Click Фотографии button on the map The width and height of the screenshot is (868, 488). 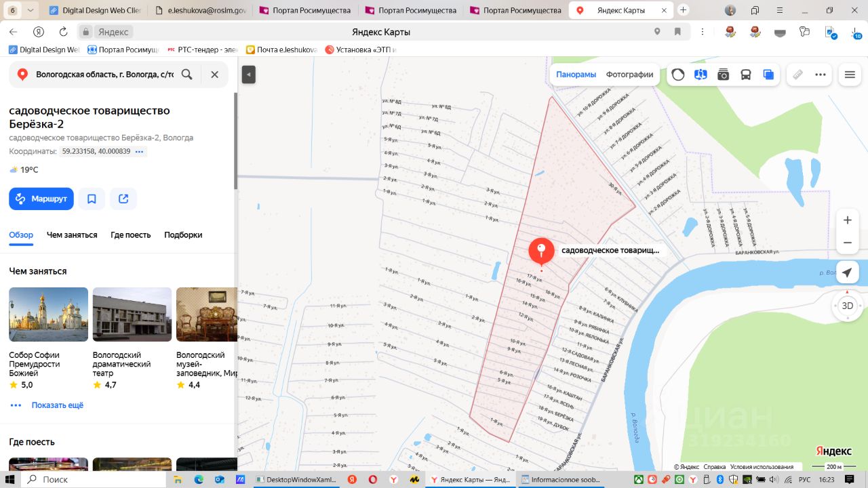629,75
